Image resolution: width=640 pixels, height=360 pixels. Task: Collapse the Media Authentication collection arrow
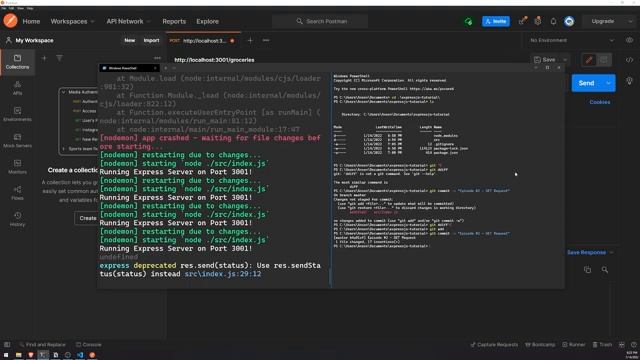click(63, 92)
